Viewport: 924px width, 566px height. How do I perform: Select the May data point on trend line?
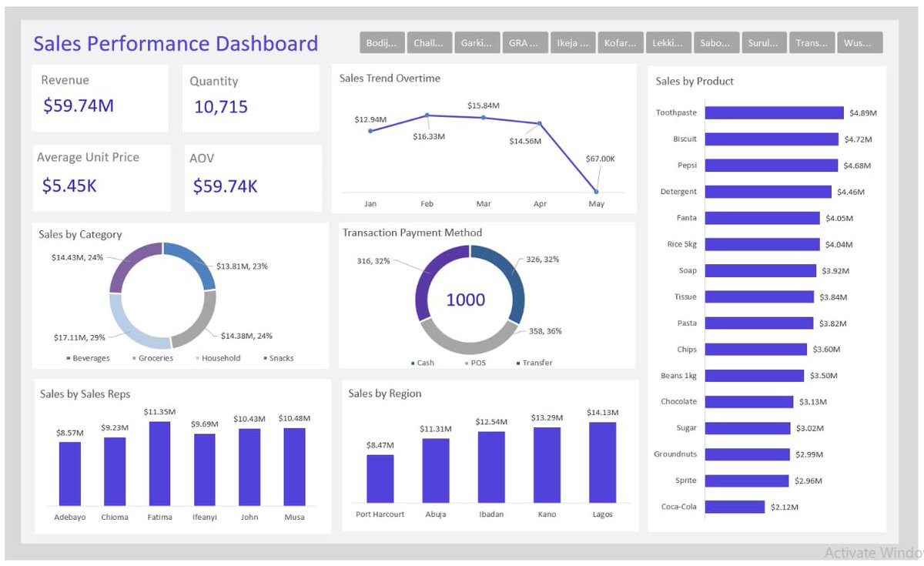596,191
